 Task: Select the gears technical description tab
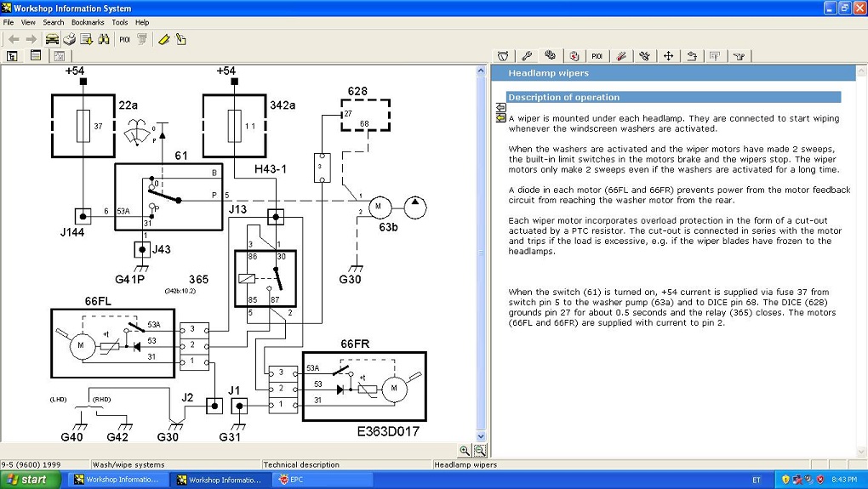(x=550, y=55)
